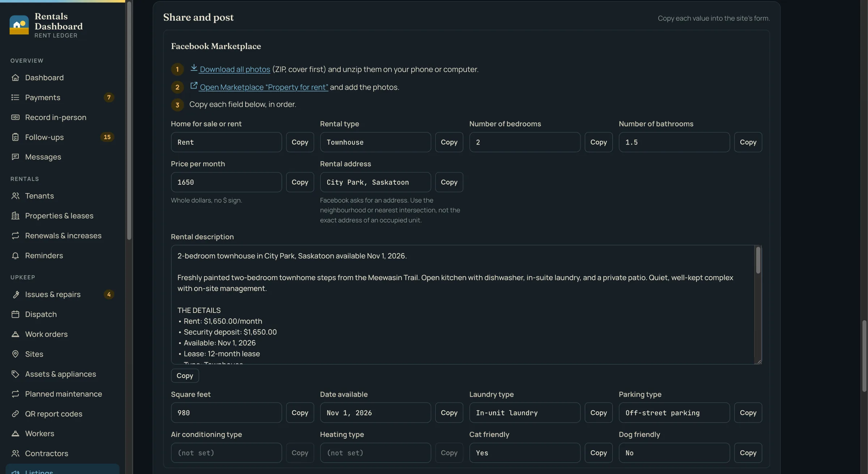Copy the Price per month value
Viewport: 868px width, 474px height.
pos(300,182)
